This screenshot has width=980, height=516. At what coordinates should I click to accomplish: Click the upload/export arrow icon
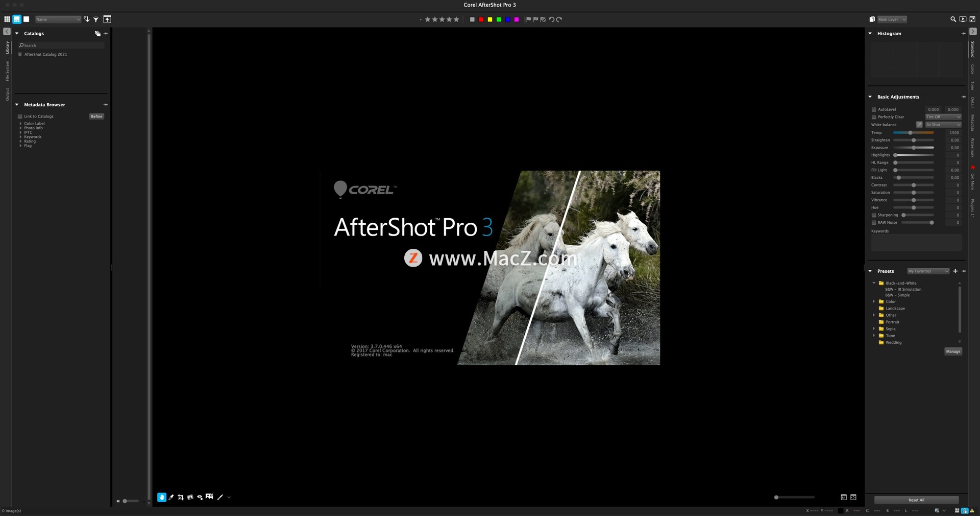(107, 19)
